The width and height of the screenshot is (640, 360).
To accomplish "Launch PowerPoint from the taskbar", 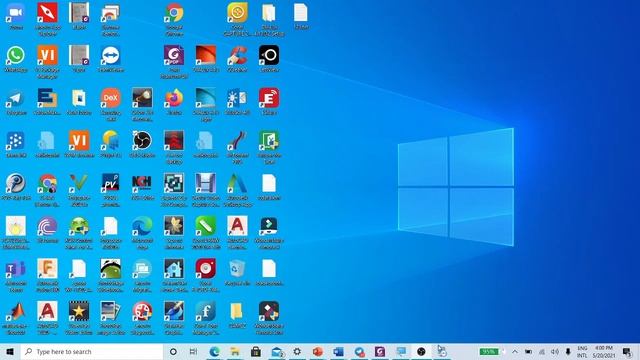I will (318, 351).
